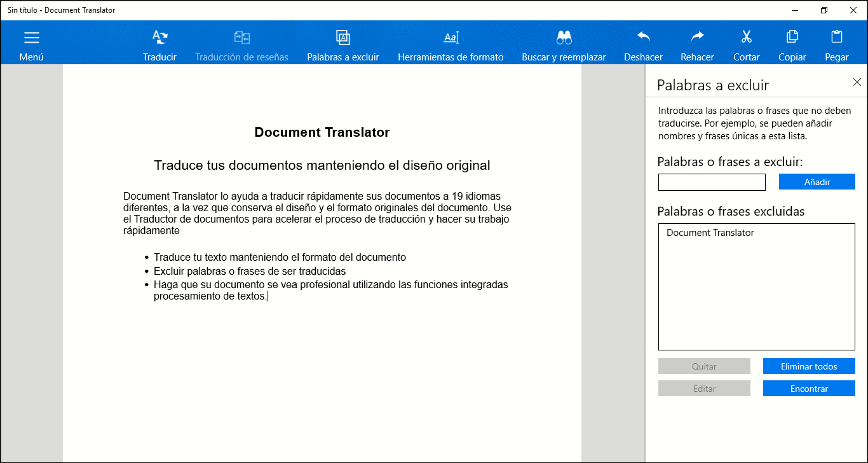Close the Palabras a excluir panel
Viewport: 868px width, 463px height.
(857, 82)
